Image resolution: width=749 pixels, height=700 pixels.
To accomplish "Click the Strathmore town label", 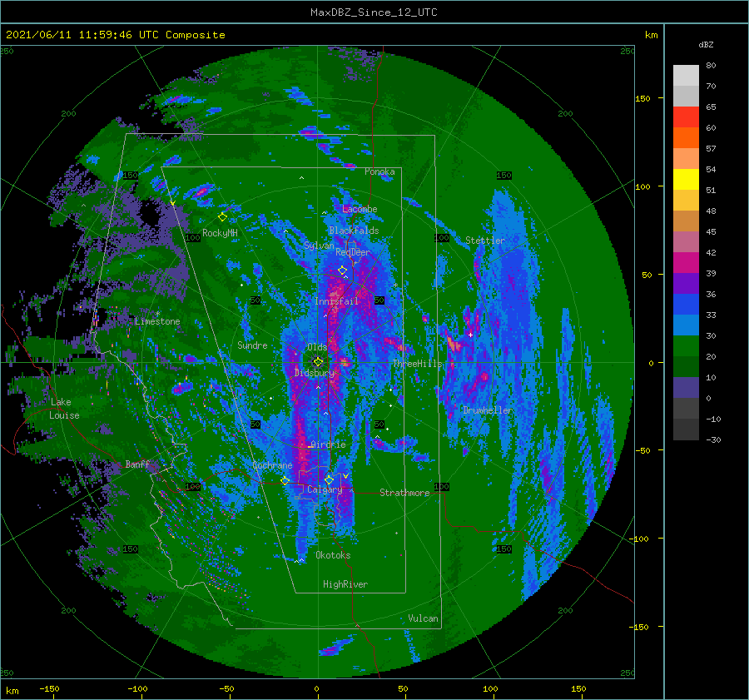I will coord(404,493).
